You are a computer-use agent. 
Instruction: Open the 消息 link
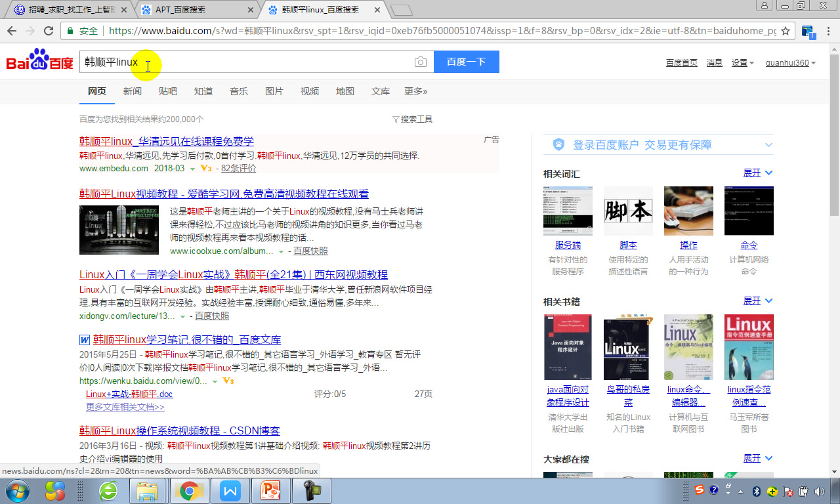(715, 63)
